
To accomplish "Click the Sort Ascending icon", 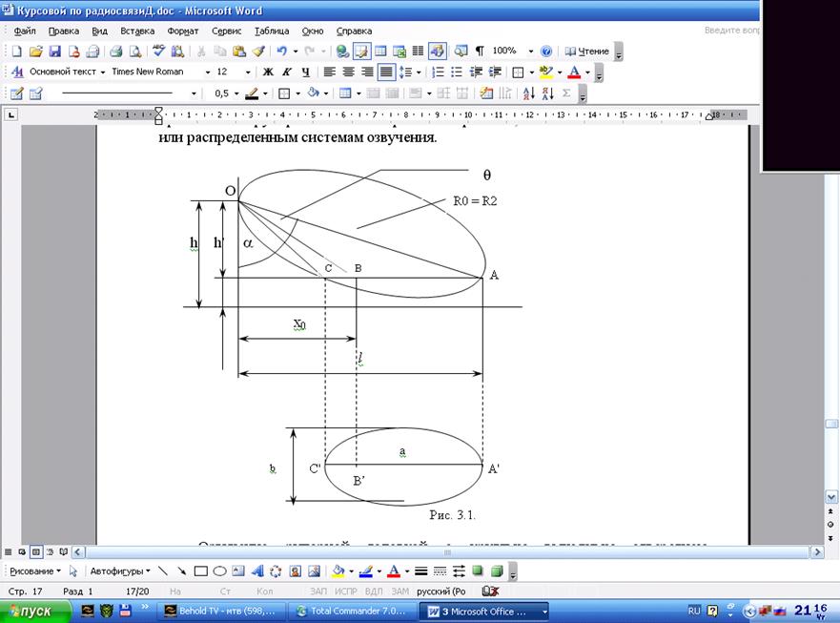I will [x=526, y=93].
